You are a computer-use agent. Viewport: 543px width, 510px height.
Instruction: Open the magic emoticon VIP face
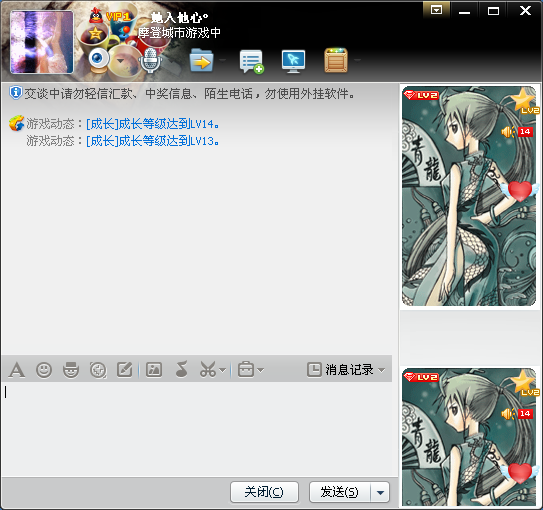click(71, 370)
